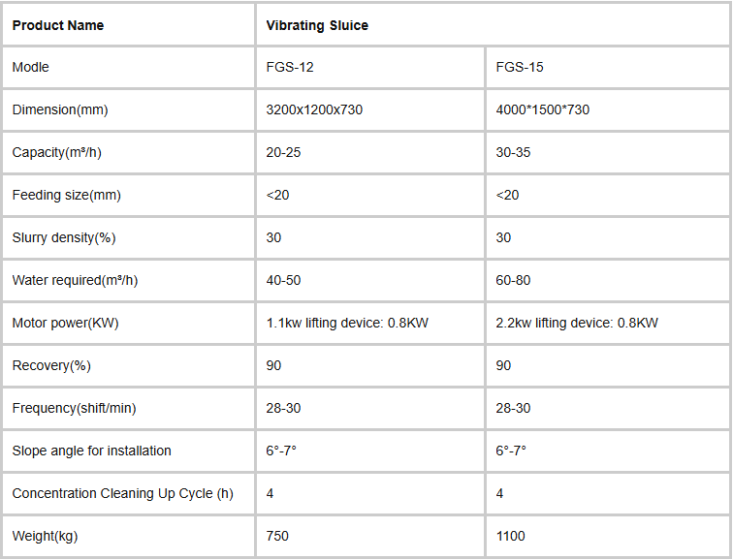Select the 30-35 capacity value
The height and width of the screenshot is (560, 733).
(514, 153)
